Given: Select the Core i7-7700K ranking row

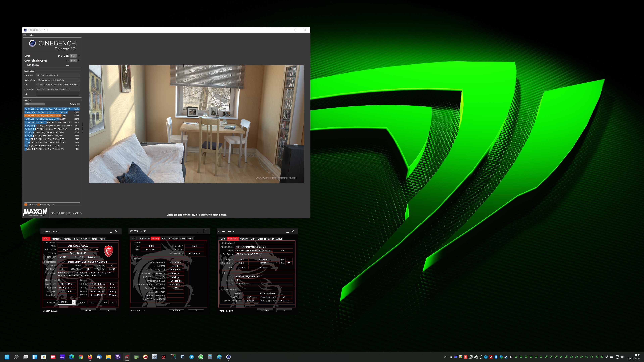Looking at the screenshot, I should (52, 136).
